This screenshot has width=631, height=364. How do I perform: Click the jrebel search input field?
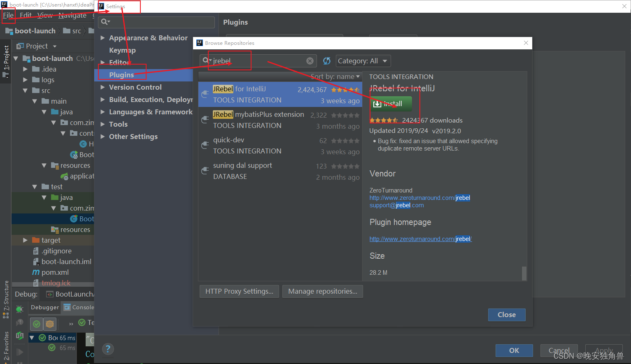point(258,61)
